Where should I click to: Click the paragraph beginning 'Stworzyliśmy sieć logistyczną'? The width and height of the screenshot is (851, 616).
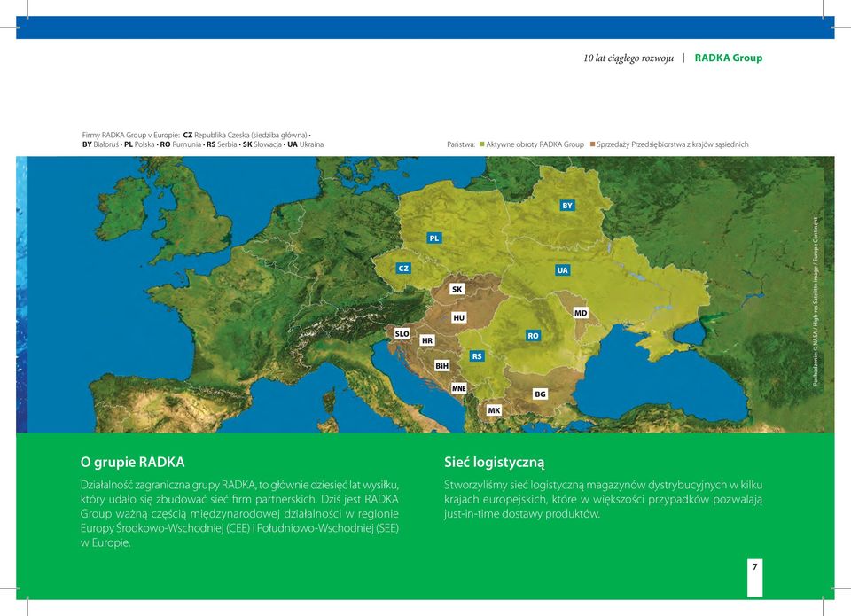point(603,499)
